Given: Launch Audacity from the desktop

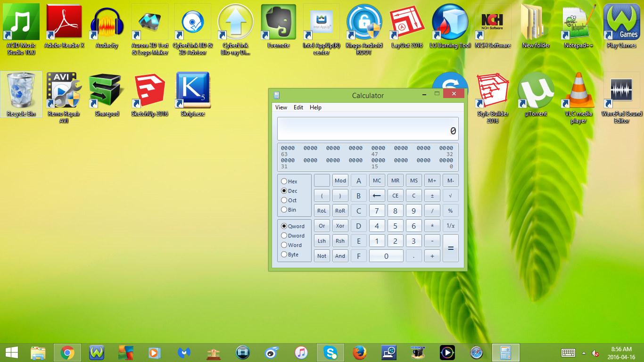Looking at the screenshot, I should click(x=107, y=21).
